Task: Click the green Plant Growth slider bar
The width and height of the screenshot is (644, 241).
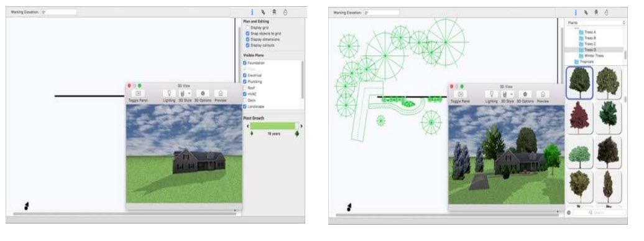Action: [273, 126]
